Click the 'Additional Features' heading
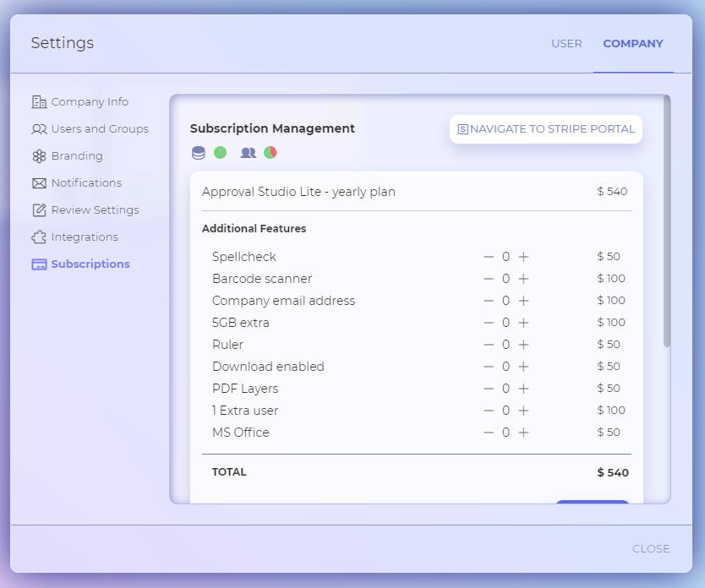The width and height of the screenshot is (705, 588). pos(254,229)
